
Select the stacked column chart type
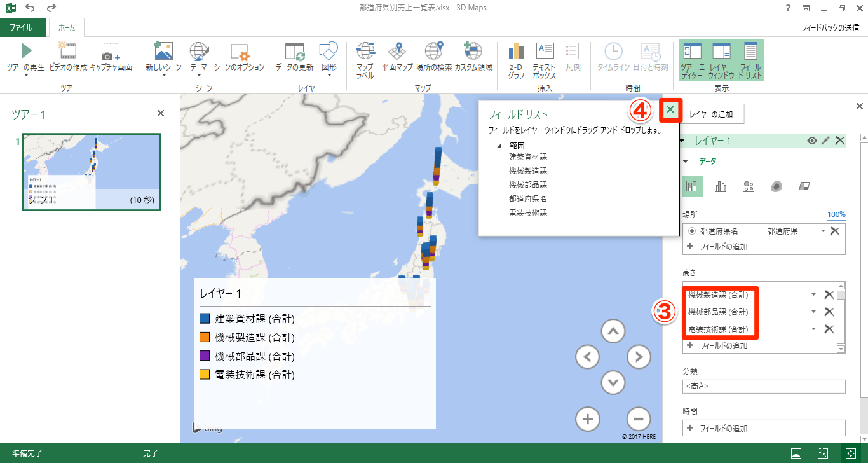point(692,186)
